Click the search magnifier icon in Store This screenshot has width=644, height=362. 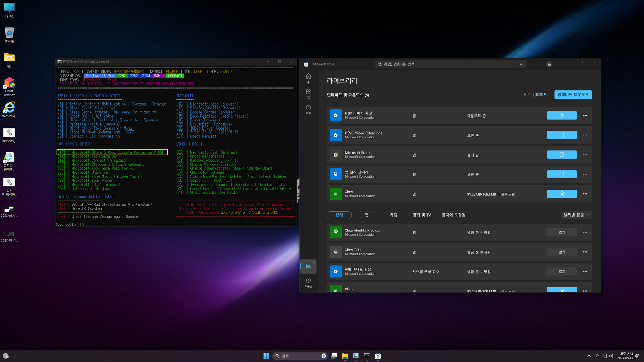tap(521, 64)
